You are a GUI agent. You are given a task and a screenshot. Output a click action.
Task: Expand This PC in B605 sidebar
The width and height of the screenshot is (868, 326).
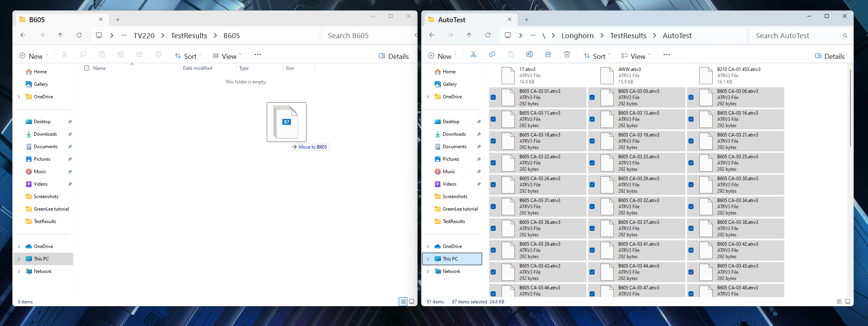tap(19, 259)
